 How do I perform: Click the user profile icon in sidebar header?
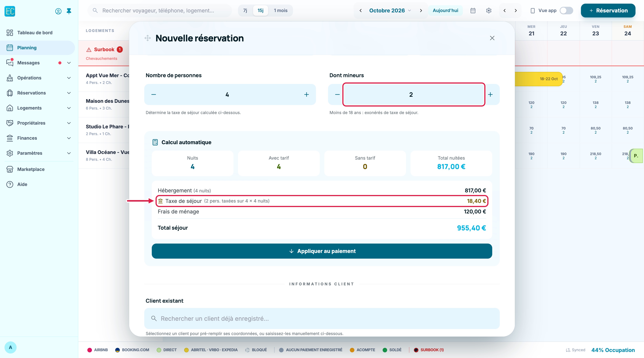[58, 11]
